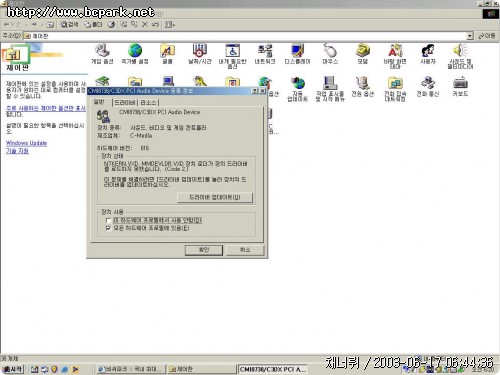The image size is (500, 375).
Task: Click the Forward arrow in the toolbar
Action: pos(34,24)
